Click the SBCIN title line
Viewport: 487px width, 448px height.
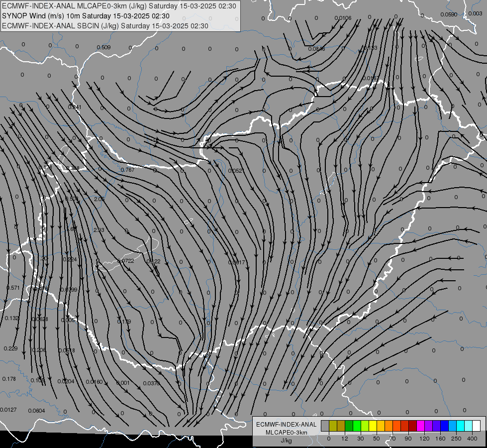pyautogui.click(x=105, y=26)
